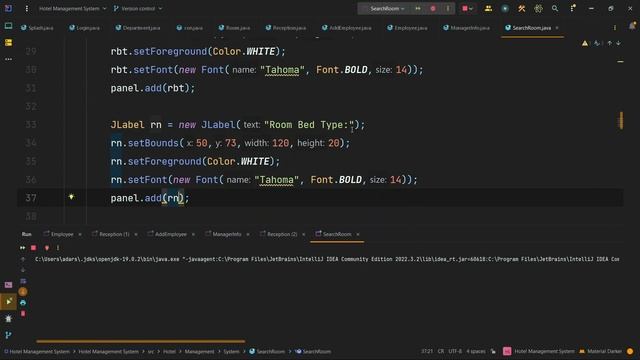Click the red debug icon in top toolbar
Screen dimensions: 640x360
[433, 8]
